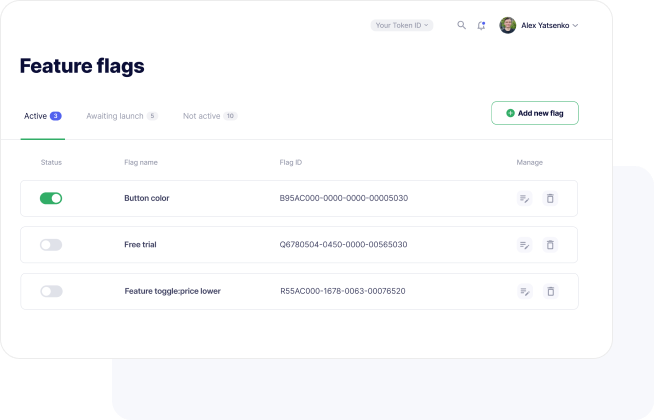
Task: Edit the Feature toggle:price lower flag
Action: point(525,291)
